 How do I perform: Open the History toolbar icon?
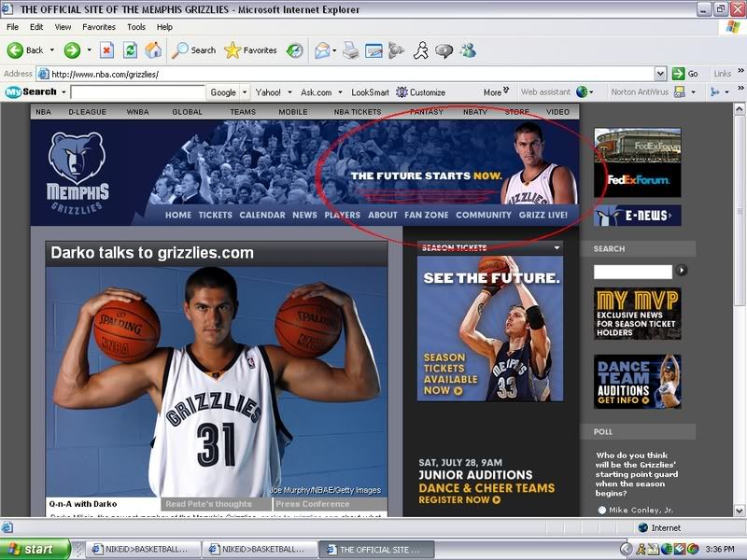pyautogui.click(x=294, y=50)
